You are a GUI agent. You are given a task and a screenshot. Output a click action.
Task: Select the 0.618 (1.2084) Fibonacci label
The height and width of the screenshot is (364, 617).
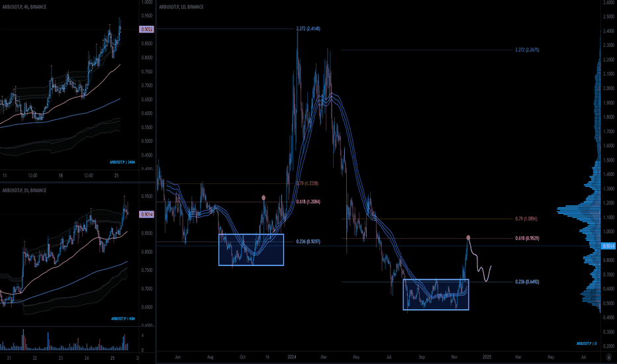coord(308,202)
